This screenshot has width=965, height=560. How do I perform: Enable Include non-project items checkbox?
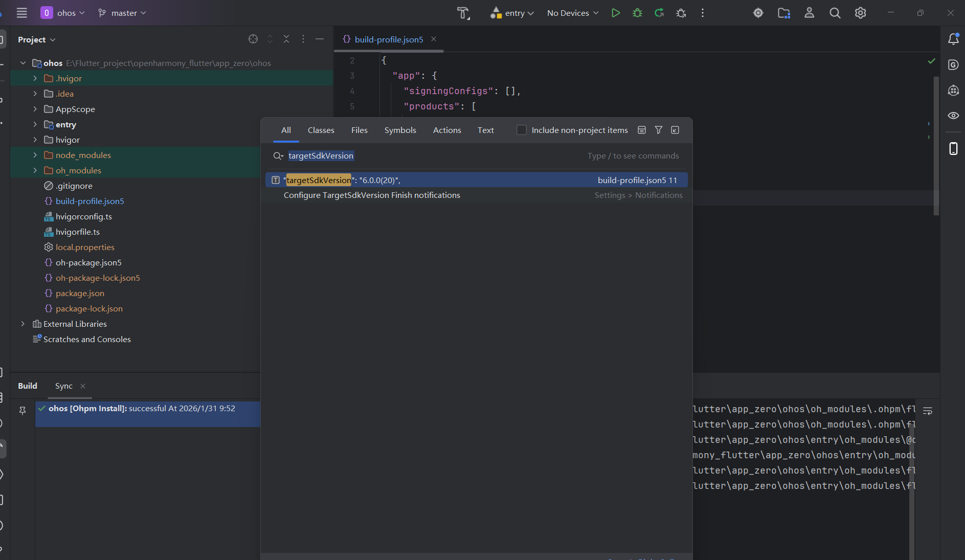pyautogui.click(x=522, y=130)
